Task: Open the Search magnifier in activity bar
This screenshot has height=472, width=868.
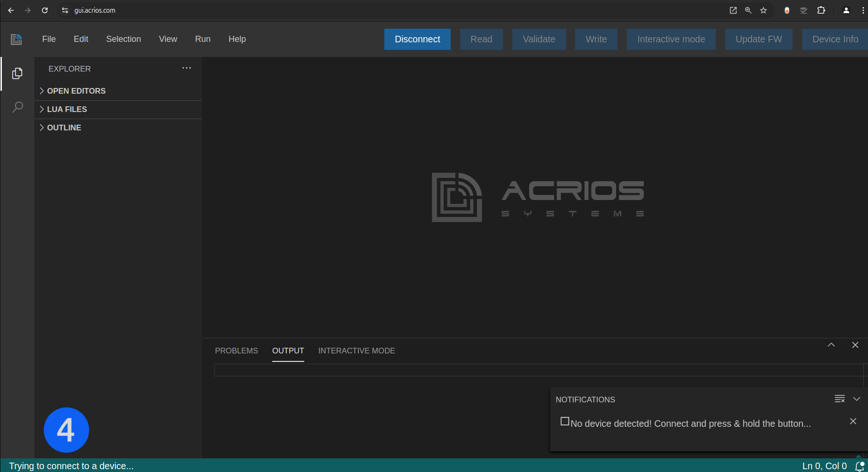Action: click(x=17, y=107)
